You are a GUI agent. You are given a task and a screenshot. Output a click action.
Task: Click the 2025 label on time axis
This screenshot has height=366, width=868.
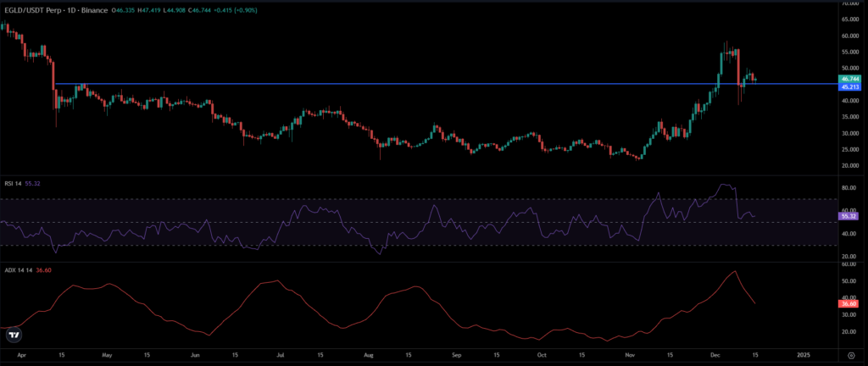(x=803, y=354)
